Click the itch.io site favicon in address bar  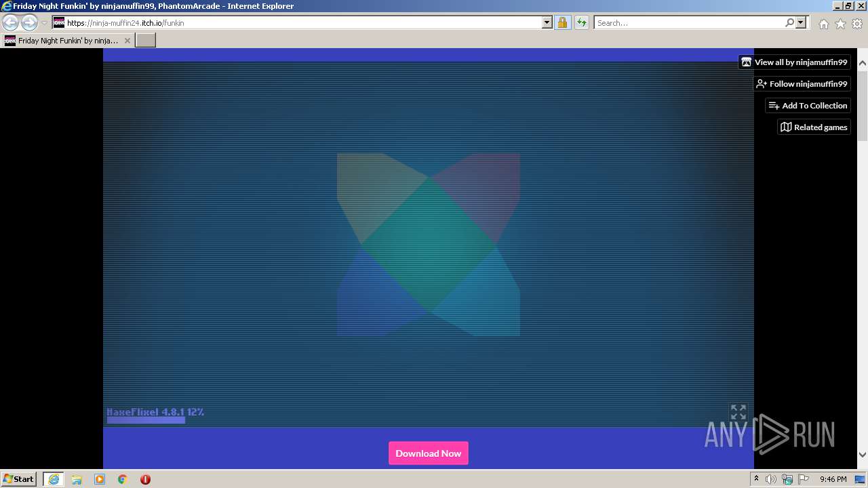coord(59,22)
